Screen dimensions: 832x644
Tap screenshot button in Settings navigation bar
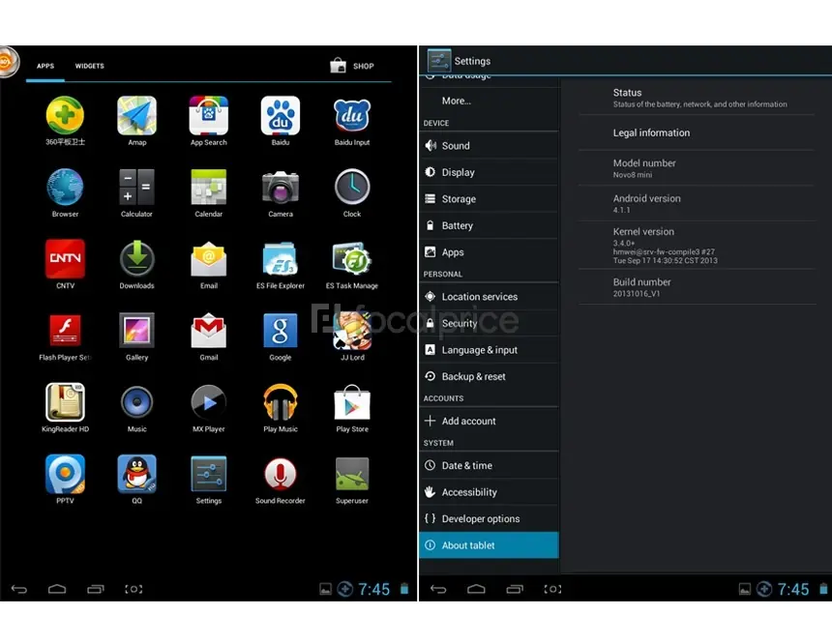552,589
